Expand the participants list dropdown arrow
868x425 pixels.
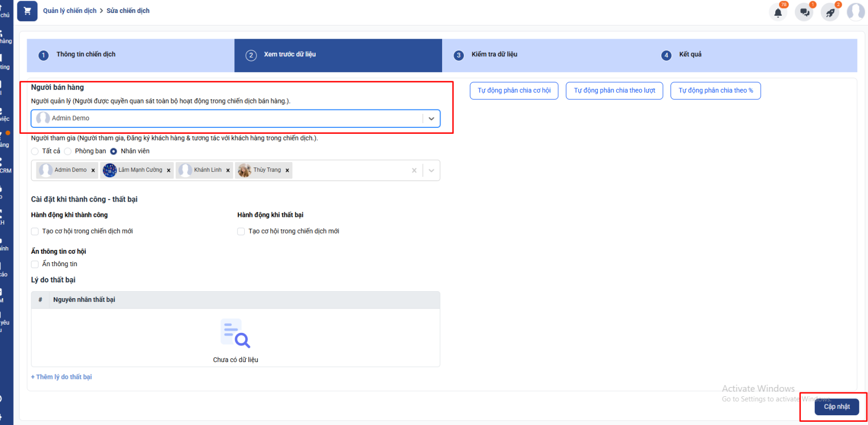coord(431,170)
